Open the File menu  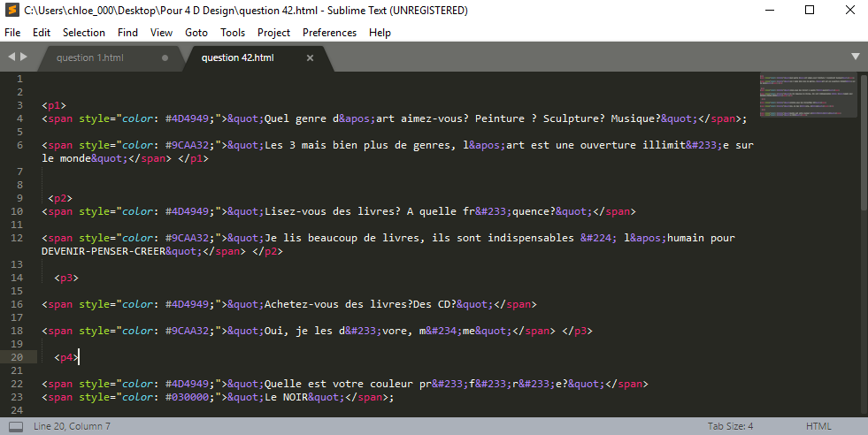click(x=12, y=33)
